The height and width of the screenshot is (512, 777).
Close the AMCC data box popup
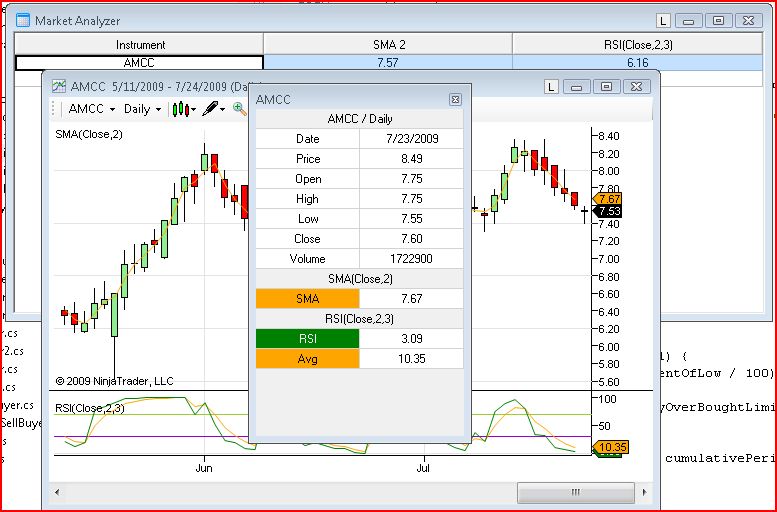pos(455,99)
